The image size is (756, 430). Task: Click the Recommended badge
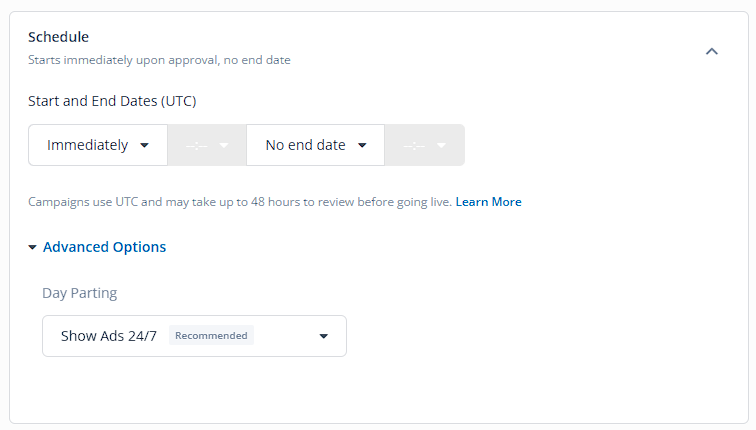211,336
